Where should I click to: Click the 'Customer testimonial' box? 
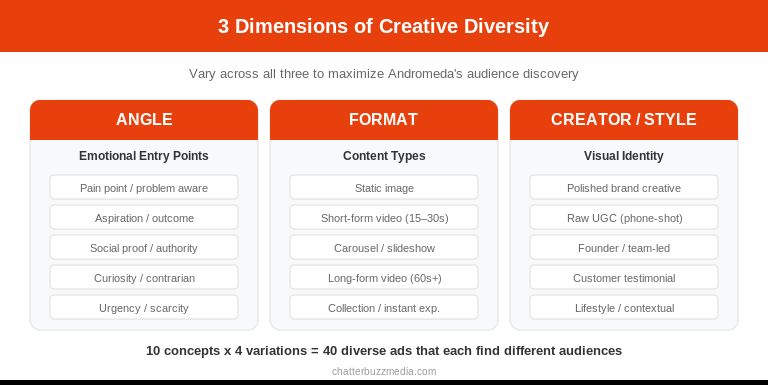[x=624, y=278]
